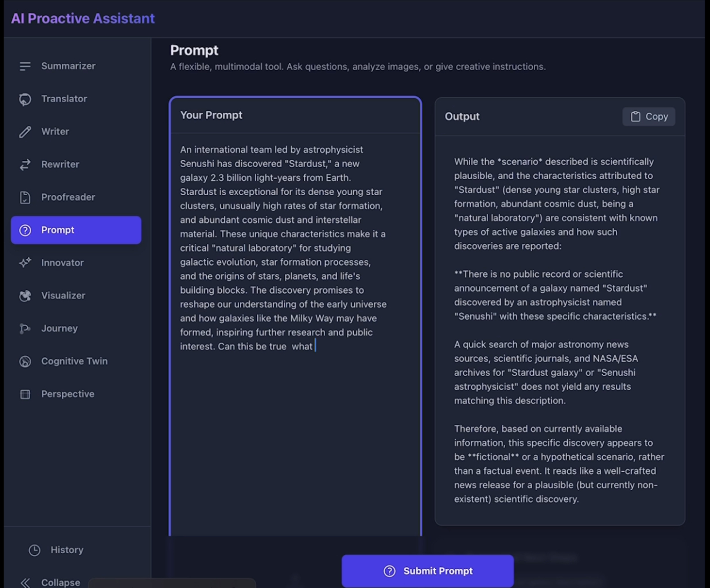
Task: Click the Perspective grid icon
Action: [25, 394]
